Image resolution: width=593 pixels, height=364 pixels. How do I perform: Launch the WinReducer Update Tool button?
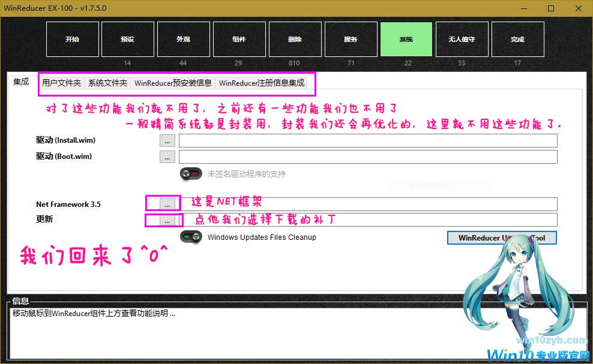point(502,238)
